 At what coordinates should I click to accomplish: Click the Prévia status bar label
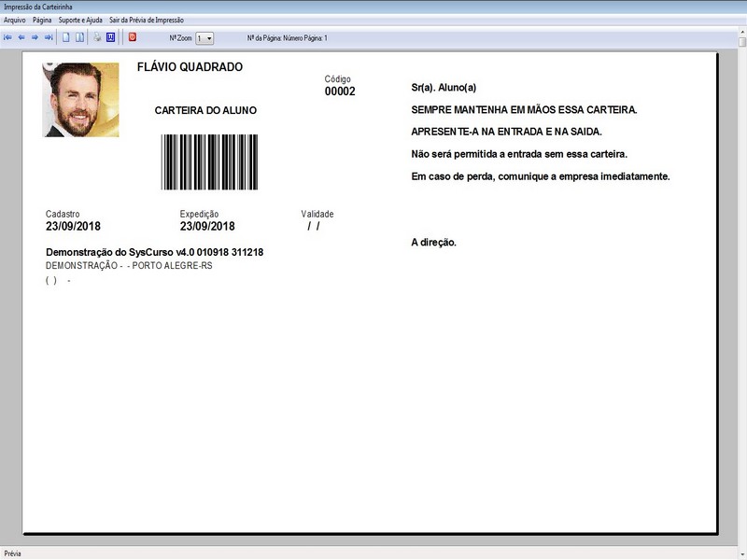tap(12, 553)
